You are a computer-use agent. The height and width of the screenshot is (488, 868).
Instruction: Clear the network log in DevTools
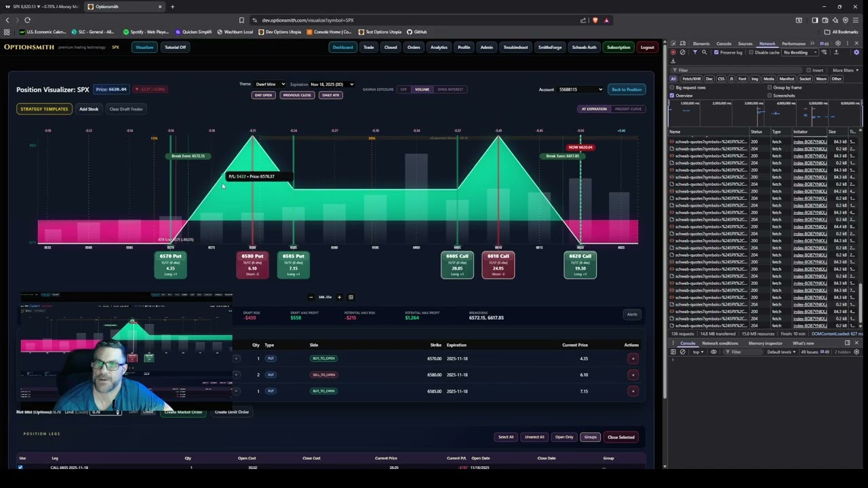pyautogui.click(x=682, y=52)
